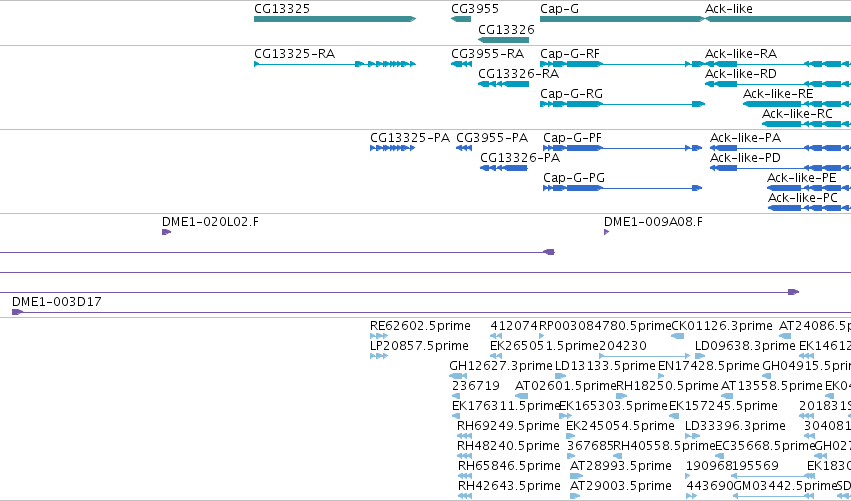This screenshot has width=851, height=501.
Task: Click the AT28993.5prime EST label
Action: pyautogui.click(x=621, y=466)
